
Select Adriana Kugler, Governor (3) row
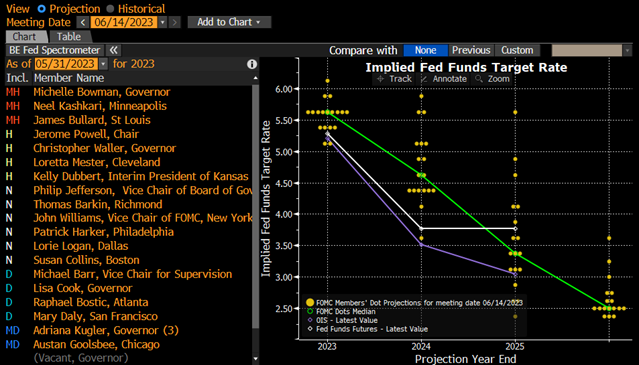click(x=129, y=330)
